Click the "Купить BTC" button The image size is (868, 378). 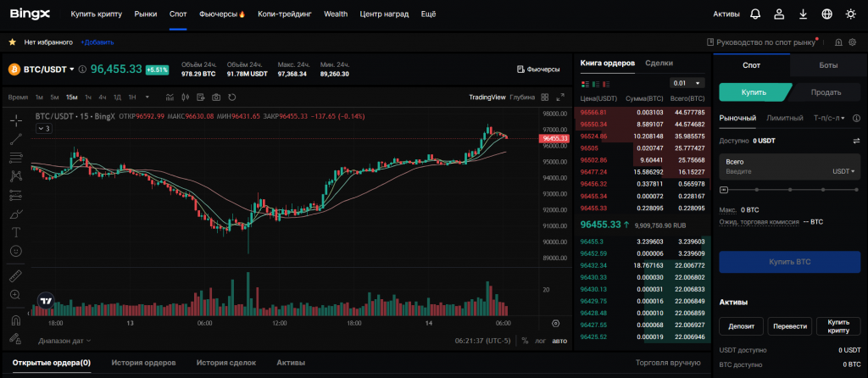[789, 262]
